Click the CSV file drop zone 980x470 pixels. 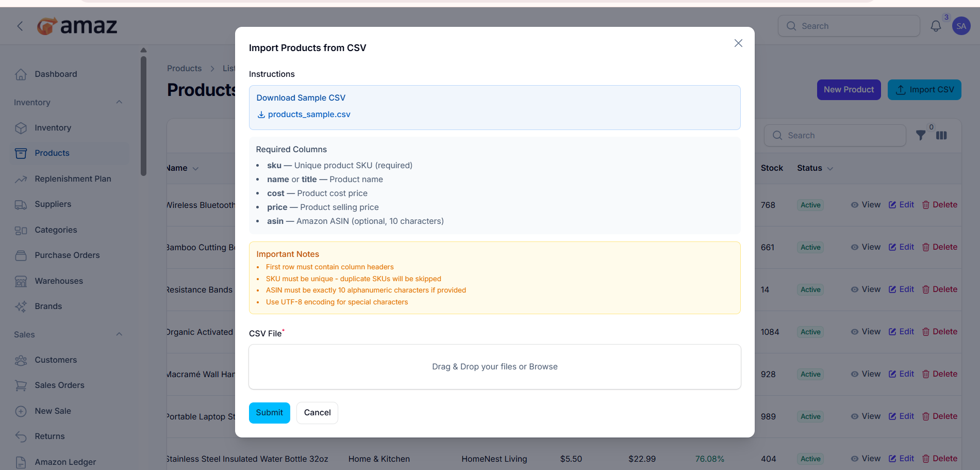point(494,367)
